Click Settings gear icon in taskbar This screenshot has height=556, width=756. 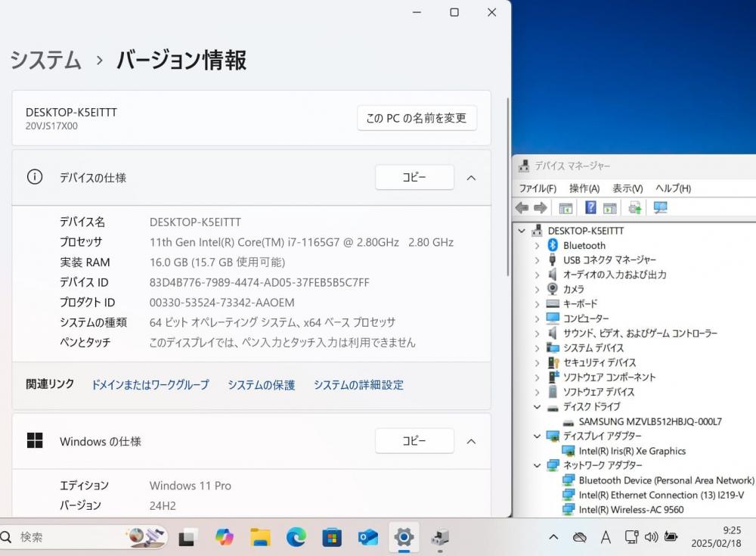(404, 536)
